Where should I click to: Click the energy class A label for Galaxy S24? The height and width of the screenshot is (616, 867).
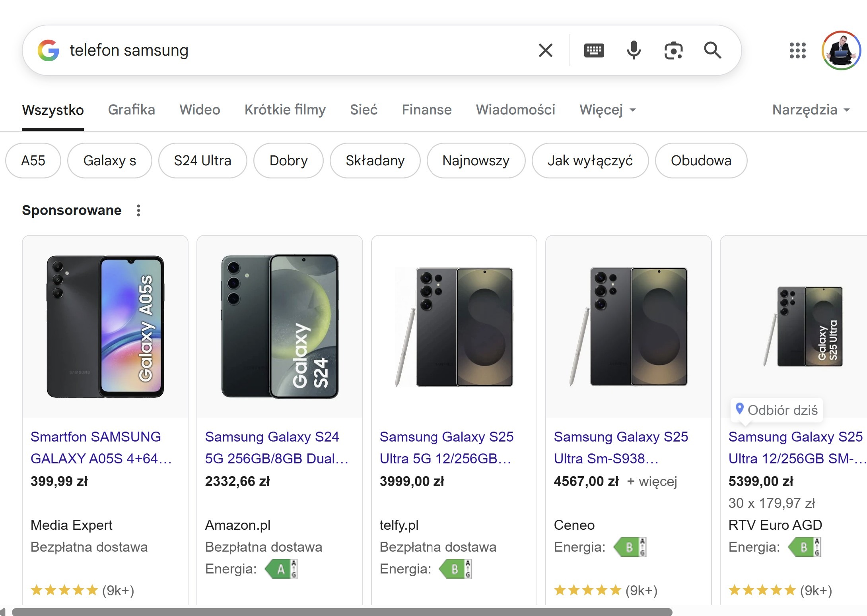point(282,569)
